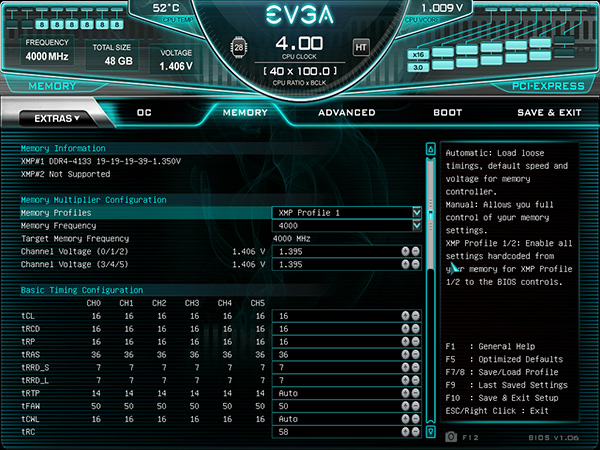Increase Channel Voltage (0/1/2) with plus

(x=406, y=251)
